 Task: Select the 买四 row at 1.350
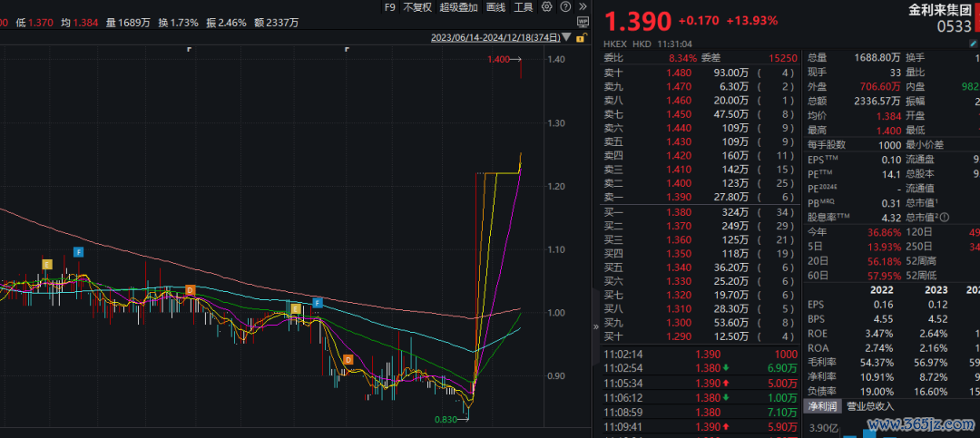[x=701, y=254]
